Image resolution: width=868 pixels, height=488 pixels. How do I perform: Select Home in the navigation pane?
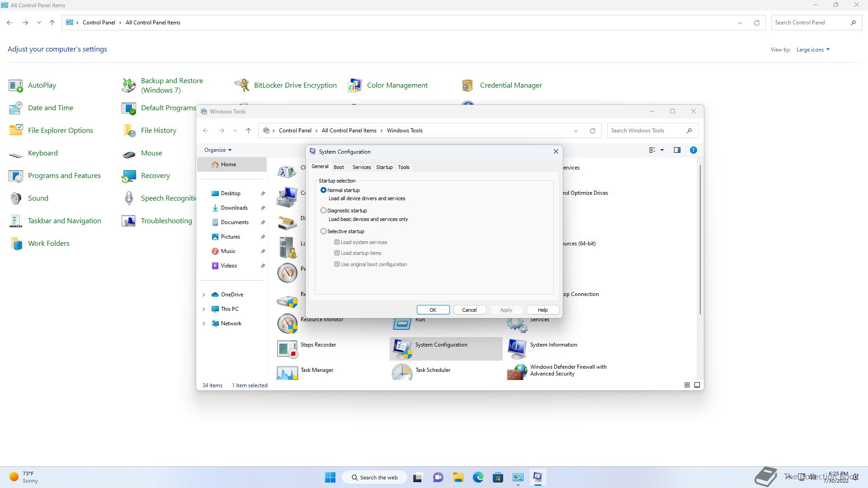point(232,164)
